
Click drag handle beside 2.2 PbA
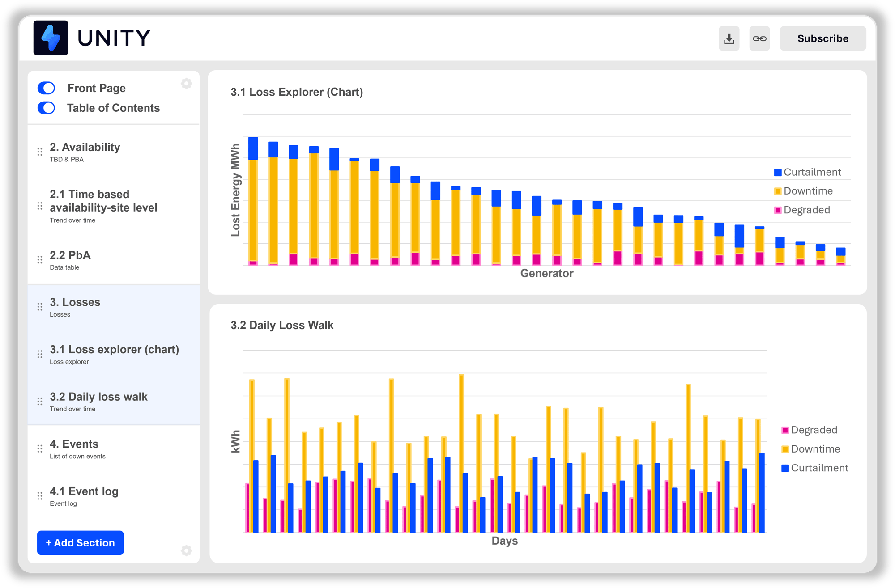point(40,260)
